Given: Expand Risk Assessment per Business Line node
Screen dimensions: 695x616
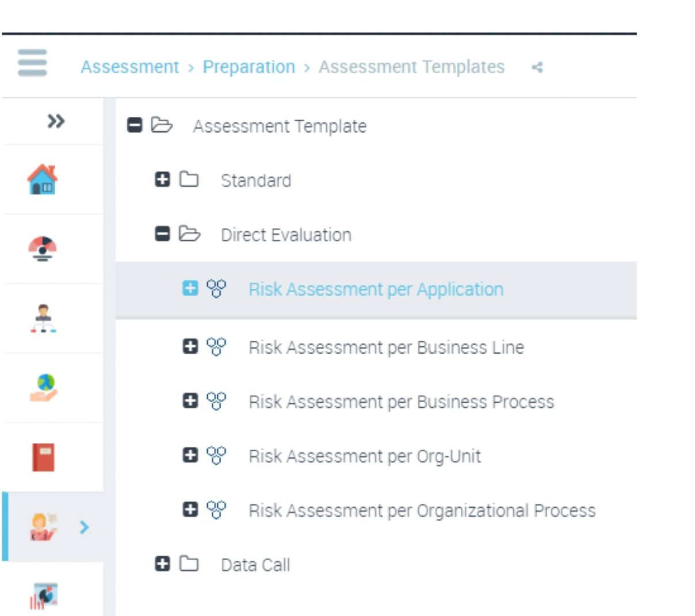Looking at the screenshot, I should pos(190,346).
